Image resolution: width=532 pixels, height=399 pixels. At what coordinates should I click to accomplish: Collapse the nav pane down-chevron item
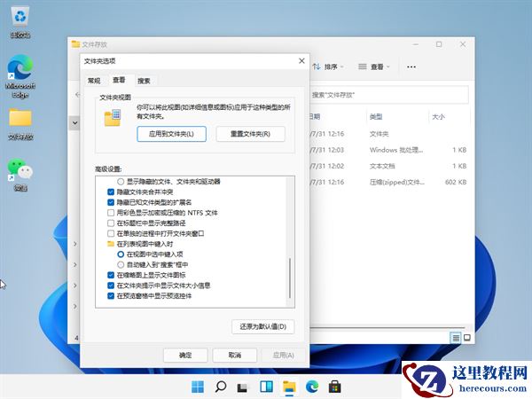75,123
